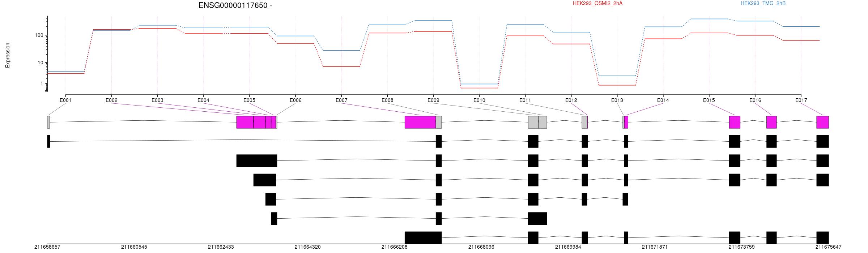Click genomic coordinate 211669984

[x=568, y=247]
